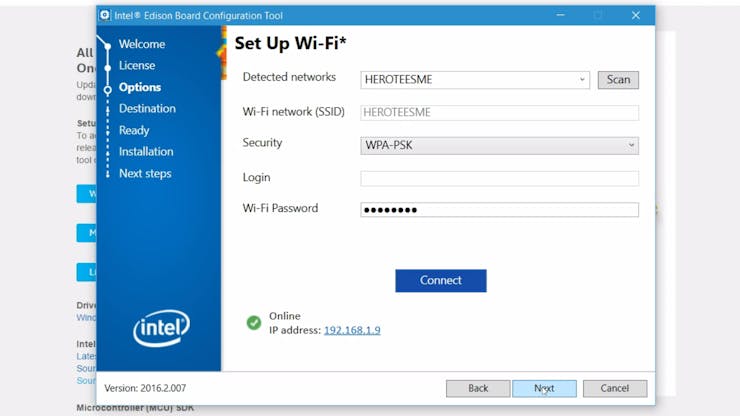Scan for Wi-Fi networks

coord(618,80)
